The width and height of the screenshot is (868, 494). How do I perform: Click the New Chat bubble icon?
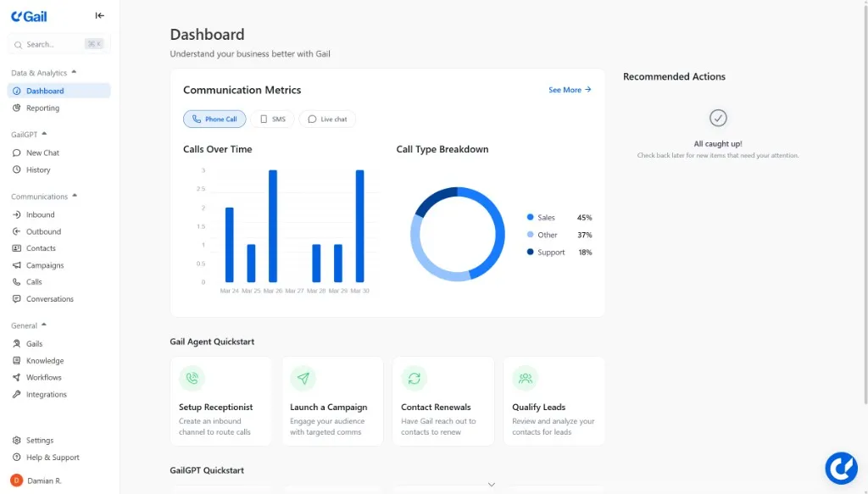tap(17, 153)
